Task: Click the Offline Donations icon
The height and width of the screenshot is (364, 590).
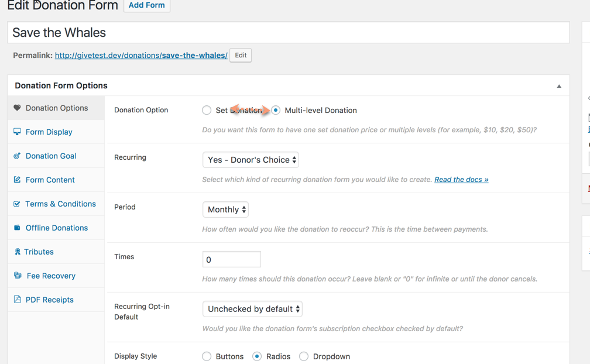Action: [18, 228]
